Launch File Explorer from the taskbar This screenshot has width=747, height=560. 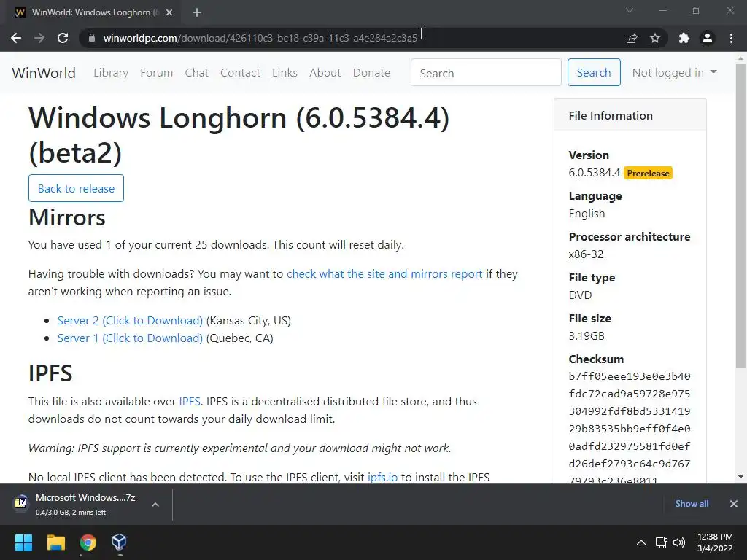click(x=55, y=542)
